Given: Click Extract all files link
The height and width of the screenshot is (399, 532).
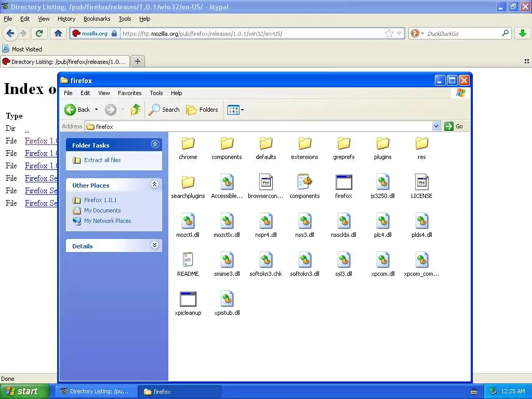Looking at the screenshot, I should coord(102,160).
